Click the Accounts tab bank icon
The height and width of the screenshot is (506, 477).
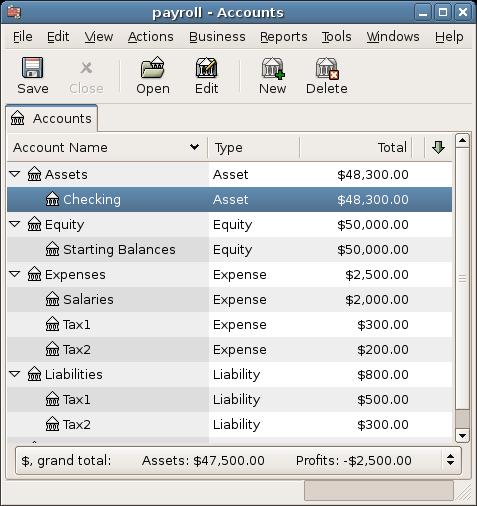click(x=17, y=118)
